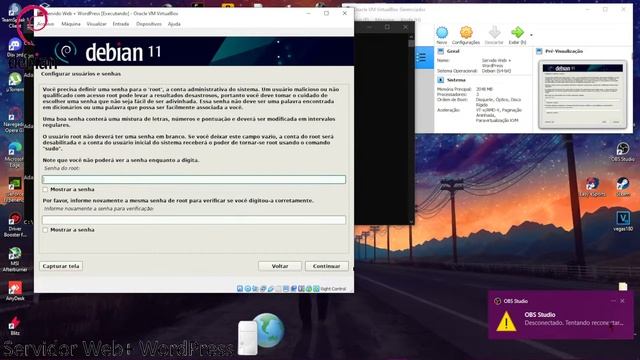
Task: Open Driver Booster desktop shortcut
Action: (x=15, y=225)
